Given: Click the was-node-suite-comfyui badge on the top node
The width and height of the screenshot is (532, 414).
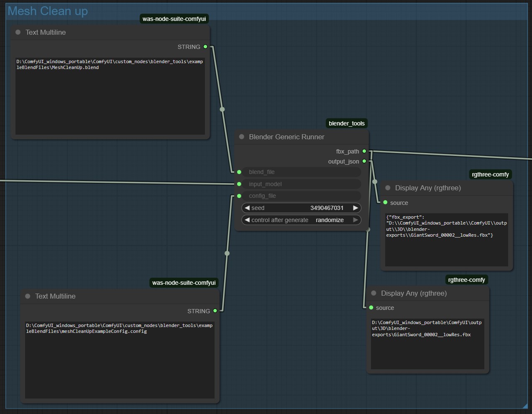Looking at the screenshot, I should (174, 19).
